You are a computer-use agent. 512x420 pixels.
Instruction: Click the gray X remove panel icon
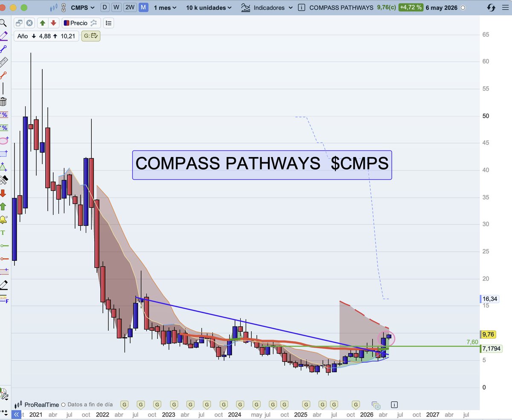click(x=29, y=23)
